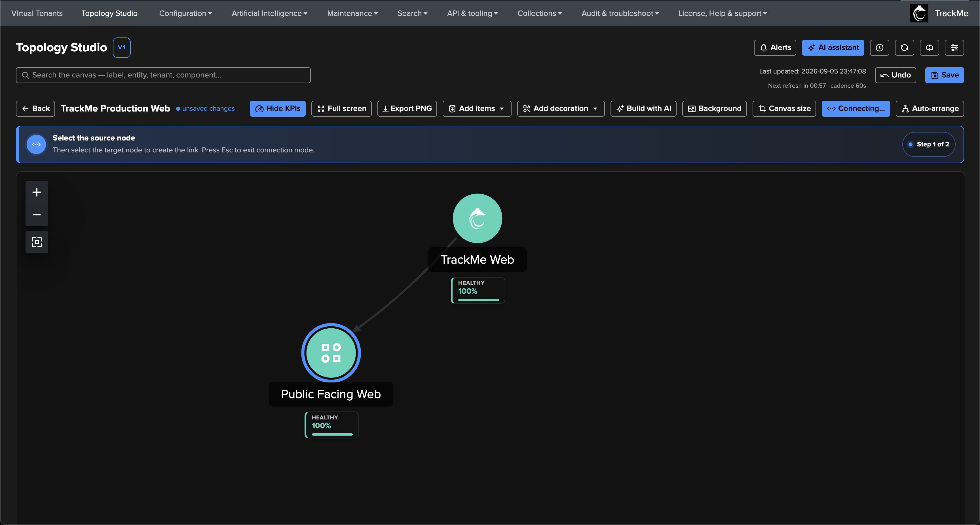
Task: Focus the Search the canvas input field
Action: 163,75
